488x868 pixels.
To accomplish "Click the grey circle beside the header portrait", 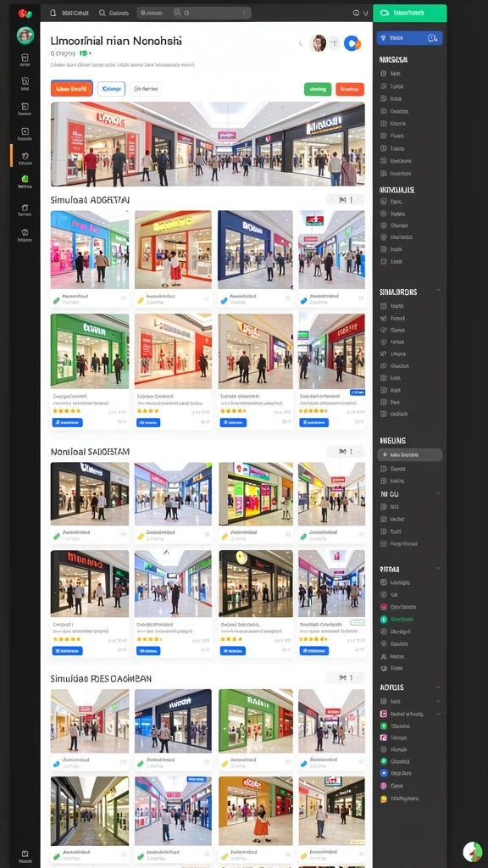I will pyautogui.click(x=334, y=43).
